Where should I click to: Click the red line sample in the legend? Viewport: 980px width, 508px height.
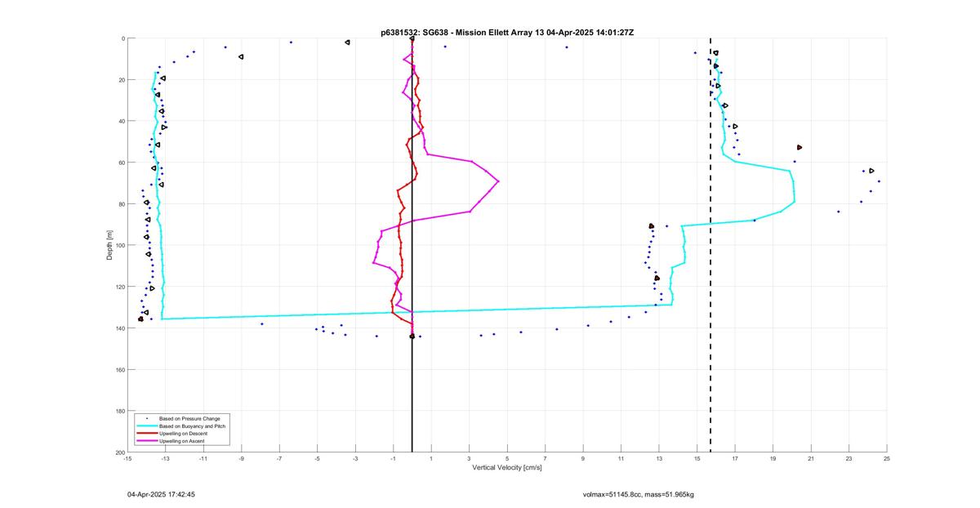[x=147, y=433]
